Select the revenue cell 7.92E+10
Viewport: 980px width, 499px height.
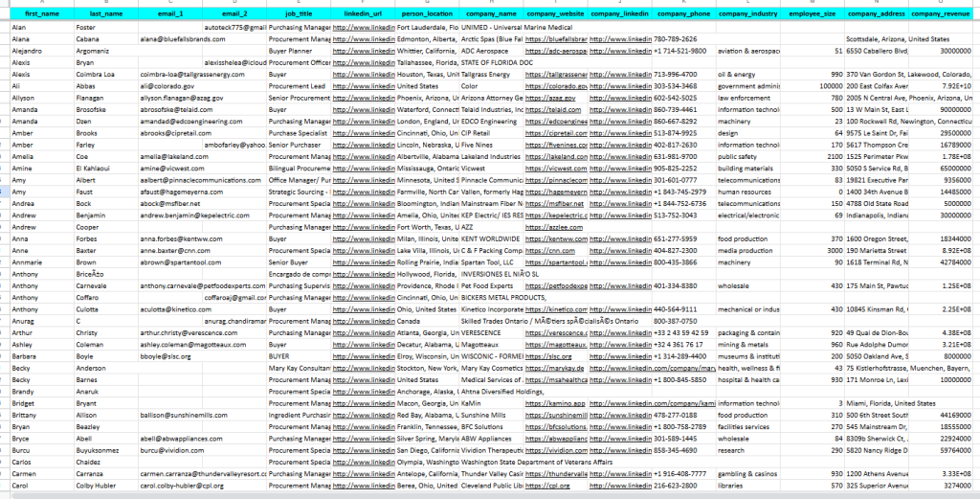[x=941, y=86]
